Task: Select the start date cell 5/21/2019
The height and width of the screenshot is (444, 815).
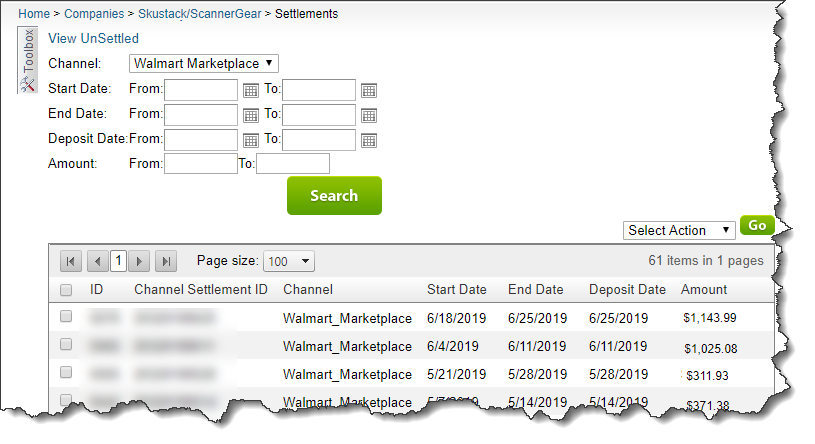Action: pyautogui.click(x=456, y=374)
